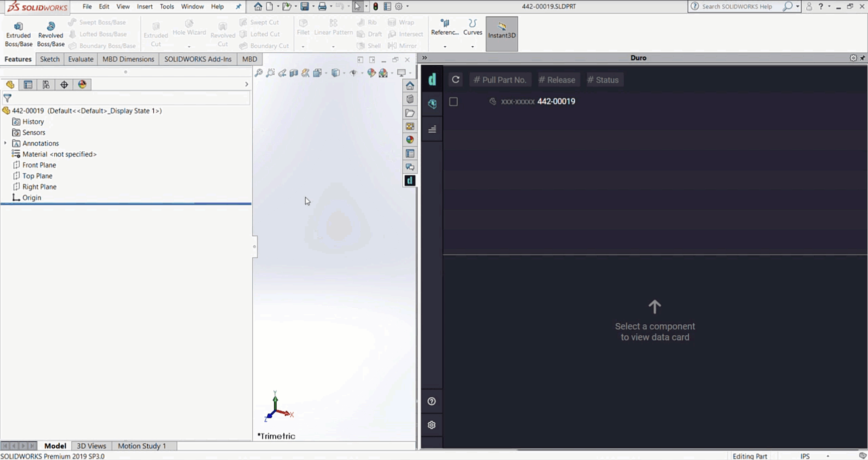The width and height of the screenshot is (868, 460).
Task: Open the Insert menu
Action: (145, 7)
